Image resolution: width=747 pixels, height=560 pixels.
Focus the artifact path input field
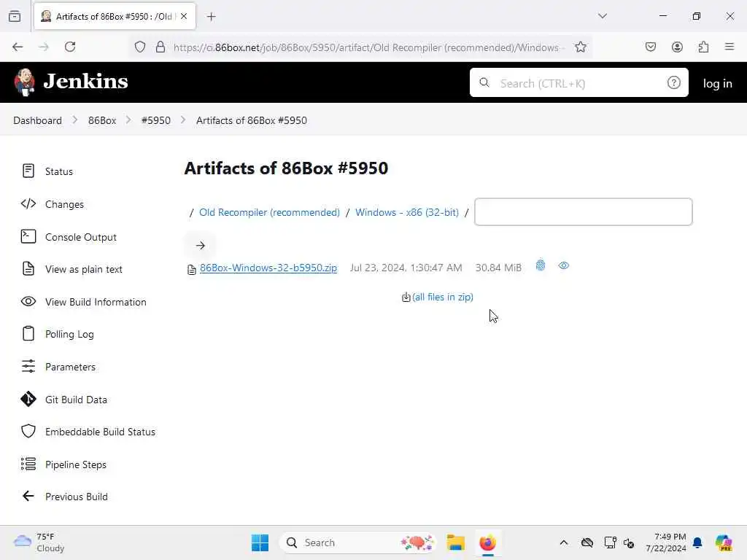pyautogui.click(x=583, y=212)
